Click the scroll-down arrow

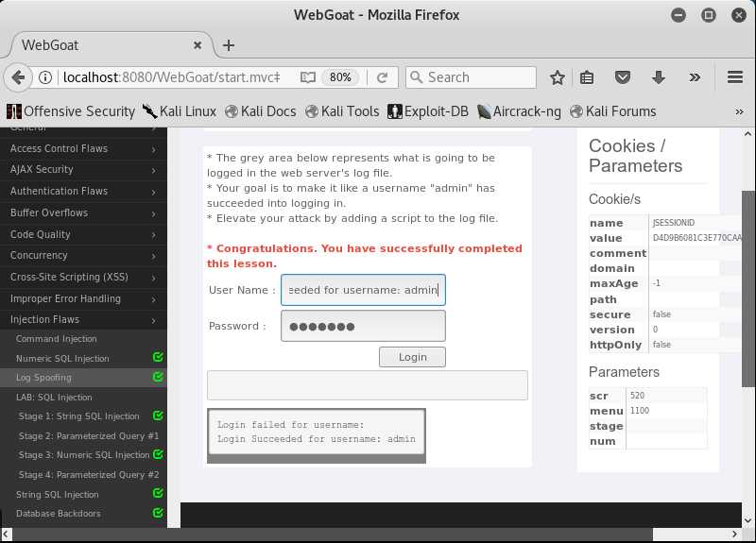[x=747, y=520]
